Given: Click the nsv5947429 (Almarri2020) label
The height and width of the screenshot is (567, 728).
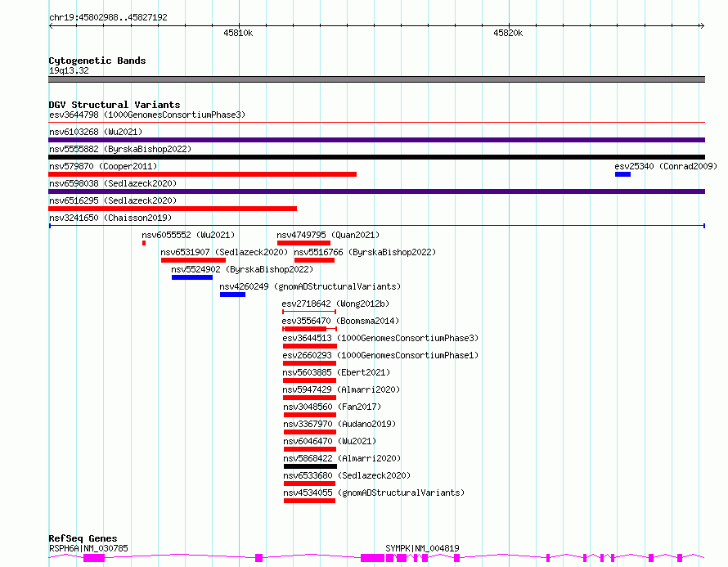Looking at the screenshot, I should coord(341,389).
